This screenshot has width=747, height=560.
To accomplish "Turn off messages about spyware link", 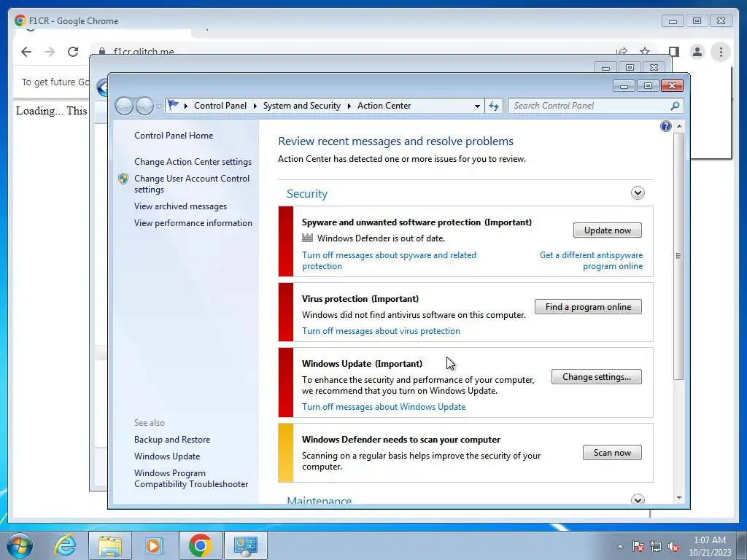I will [x=389, y=260].
